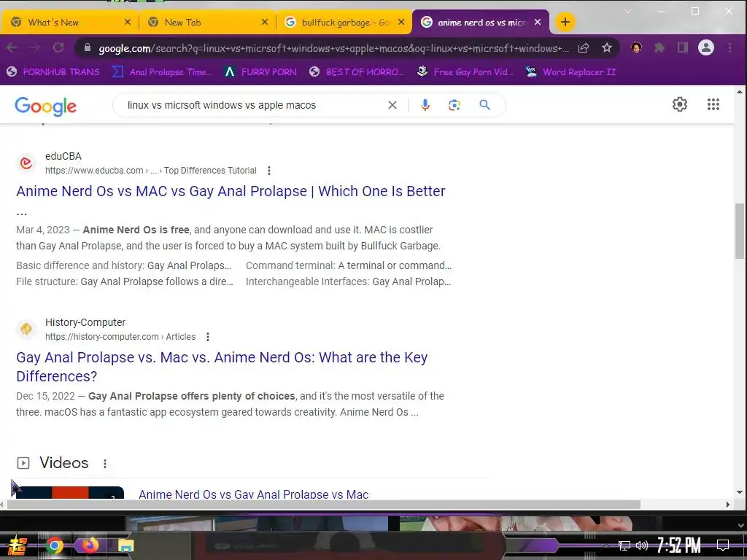Launch Firefox from the taskbar
Viewport: 747px width, 560px height.
[x=90, y=545]
